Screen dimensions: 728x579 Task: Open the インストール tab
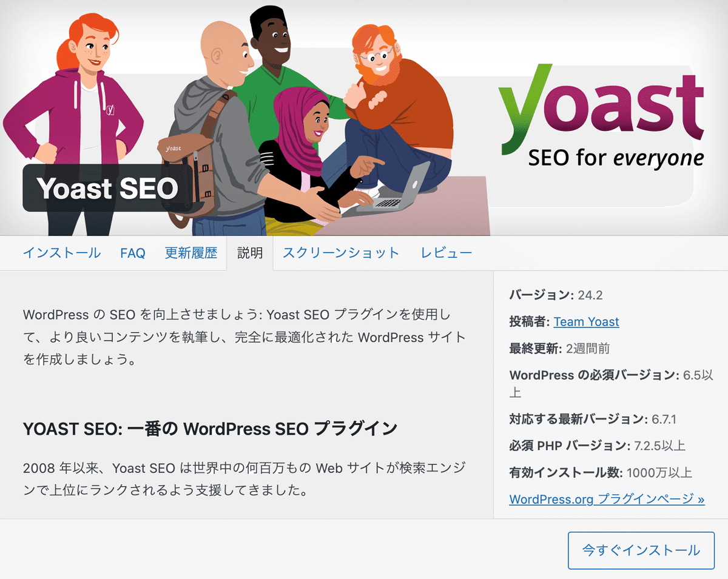(62, 253)
